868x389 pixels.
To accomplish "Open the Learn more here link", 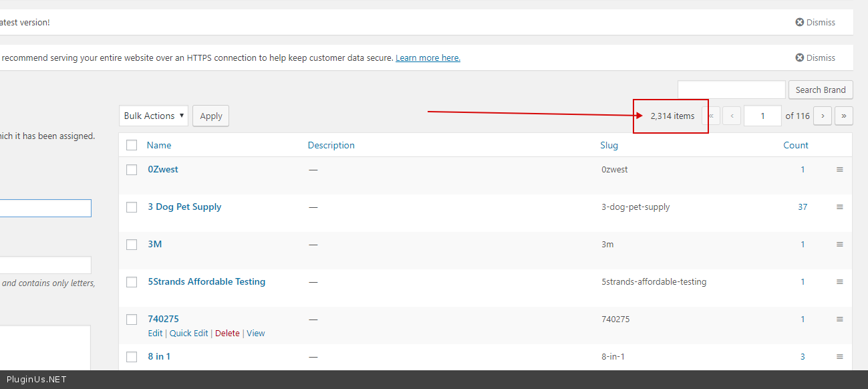I will pos(428,58).
